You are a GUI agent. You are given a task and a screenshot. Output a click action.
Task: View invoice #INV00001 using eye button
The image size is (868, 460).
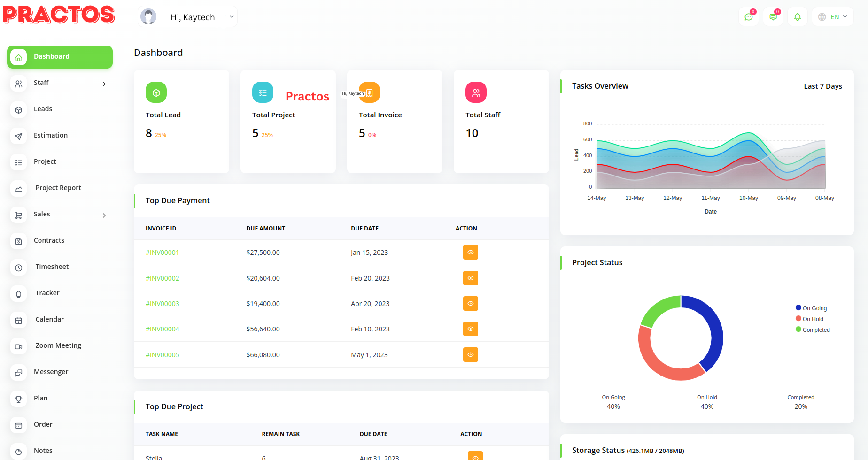pos(470,253)
